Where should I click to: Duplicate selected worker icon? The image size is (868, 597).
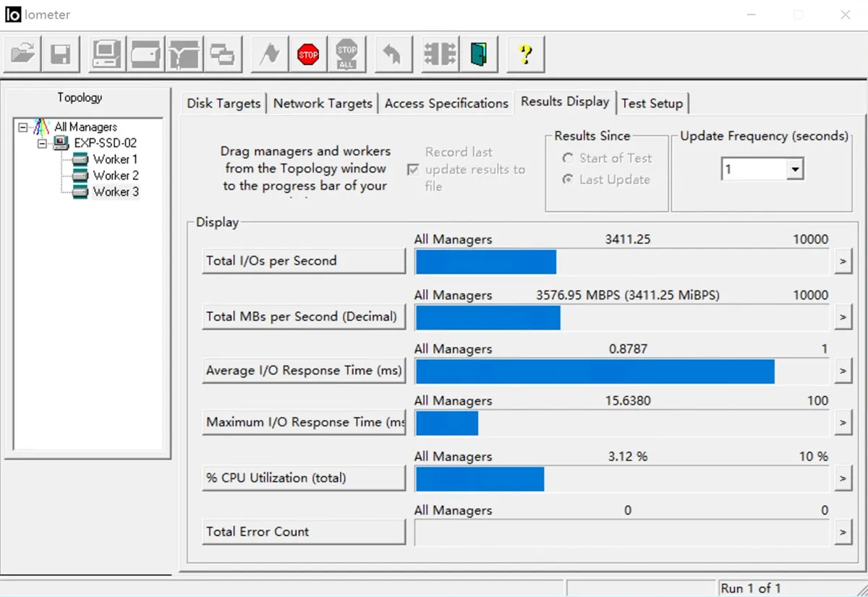click(221, 54)
